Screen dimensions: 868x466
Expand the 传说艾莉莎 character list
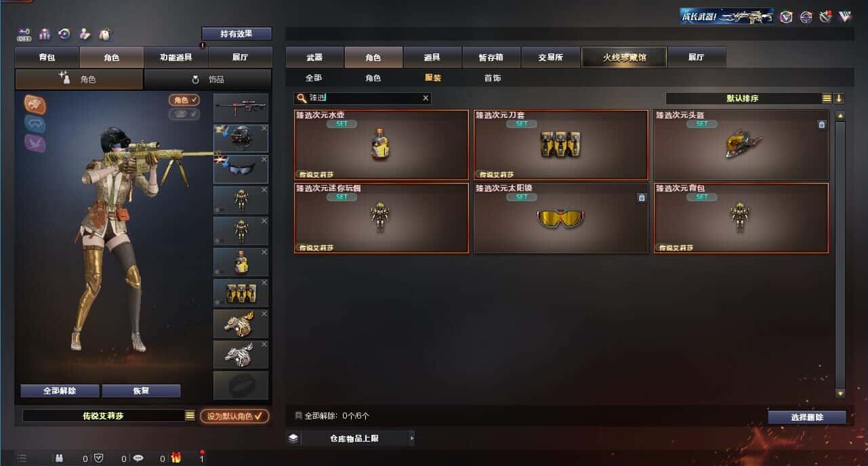coord(190,416)
